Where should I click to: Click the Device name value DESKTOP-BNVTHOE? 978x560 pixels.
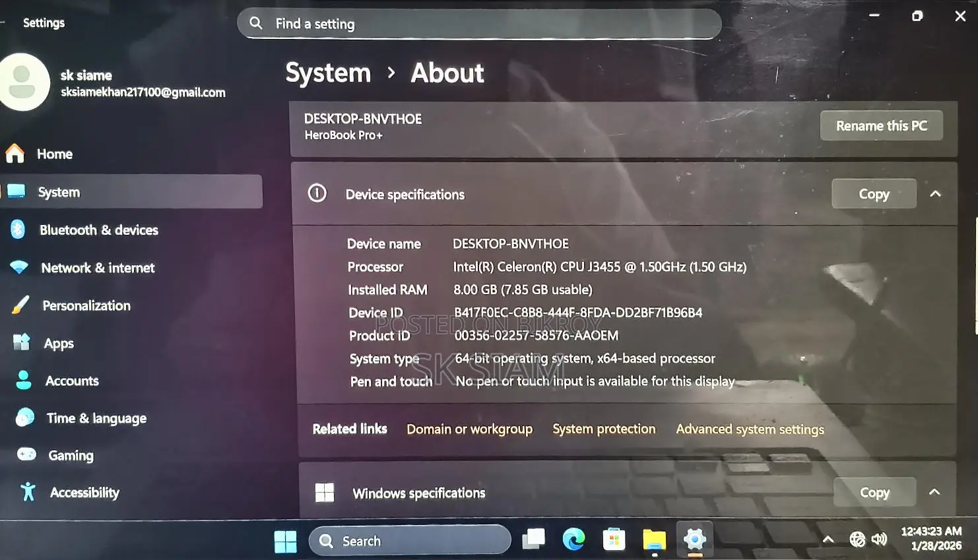pos(511,243)
